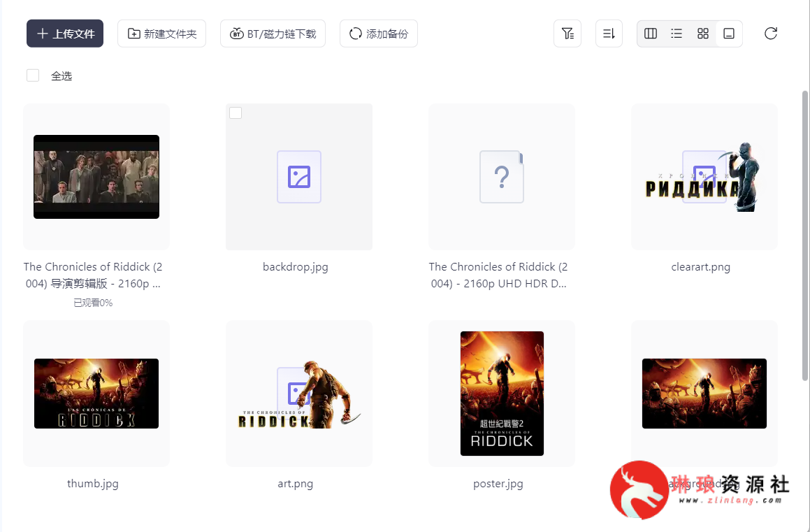Switch to list view layout
Viewport: 810px width, 532px height.
coord(677,34)
